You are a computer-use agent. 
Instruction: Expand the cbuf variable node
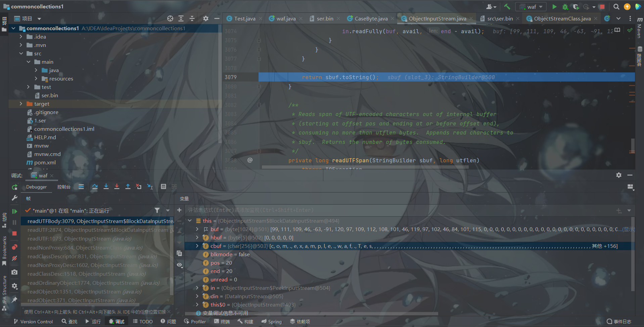tap(197, 246)
